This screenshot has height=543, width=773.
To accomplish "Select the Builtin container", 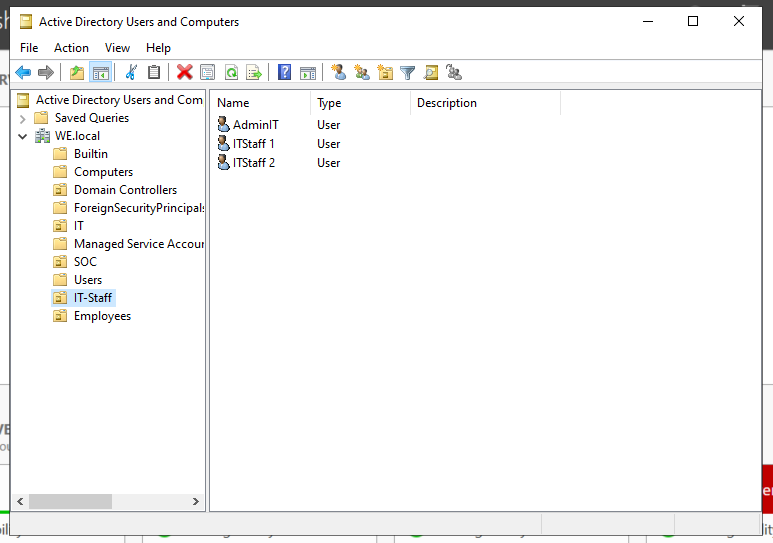I will 91,154.
